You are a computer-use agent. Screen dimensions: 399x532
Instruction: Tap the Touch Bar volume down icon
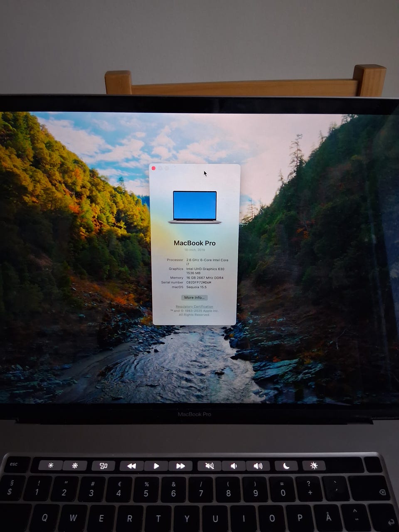click(x=234, y=466)
